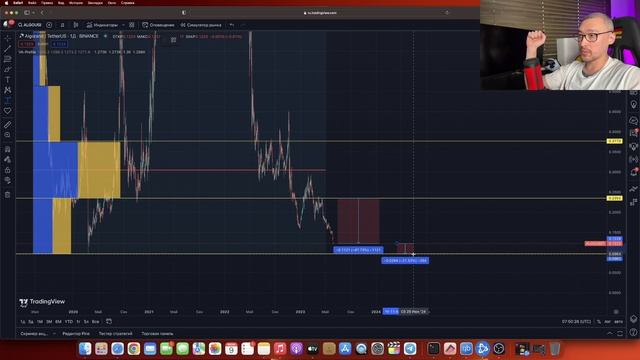Click the Safari address bar
The height and width of the screenshot is (360, 640).
tap(320, 13)
